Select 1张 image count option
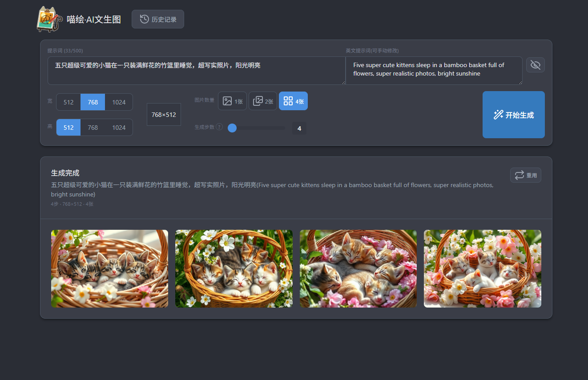Screen dimensions: 588x380 pyautogui.click(x=232, y=101)
